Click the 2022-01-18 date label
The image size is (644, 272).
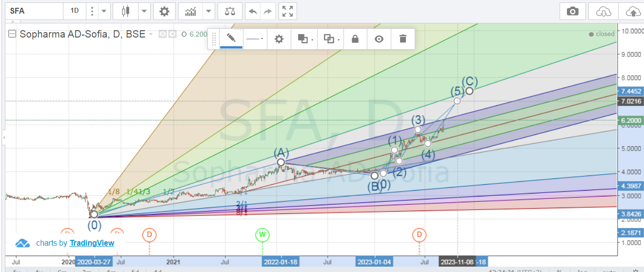[281, 262]
